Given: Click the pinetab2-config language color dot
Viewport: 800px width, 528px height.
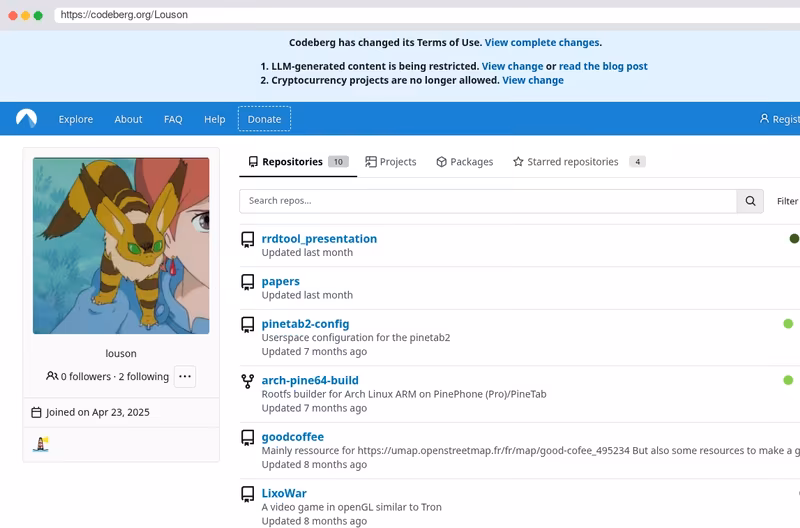Looking at the screenshot, I should click(788, 323).
